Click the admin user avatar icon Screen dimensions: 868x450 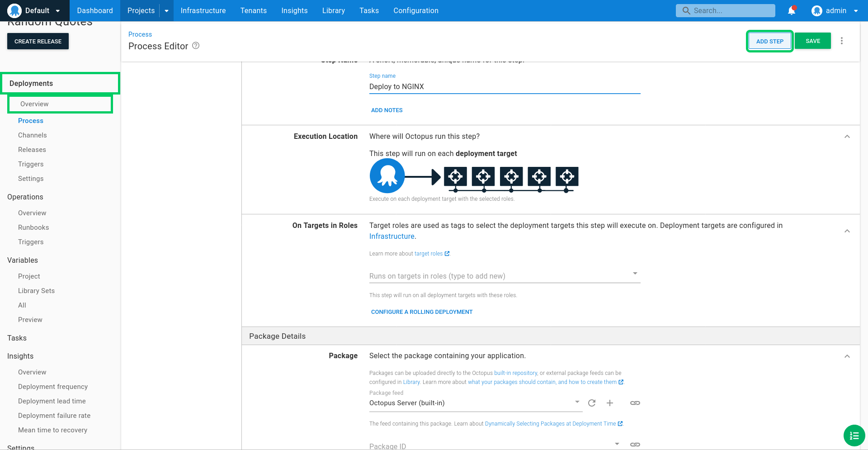817,10
